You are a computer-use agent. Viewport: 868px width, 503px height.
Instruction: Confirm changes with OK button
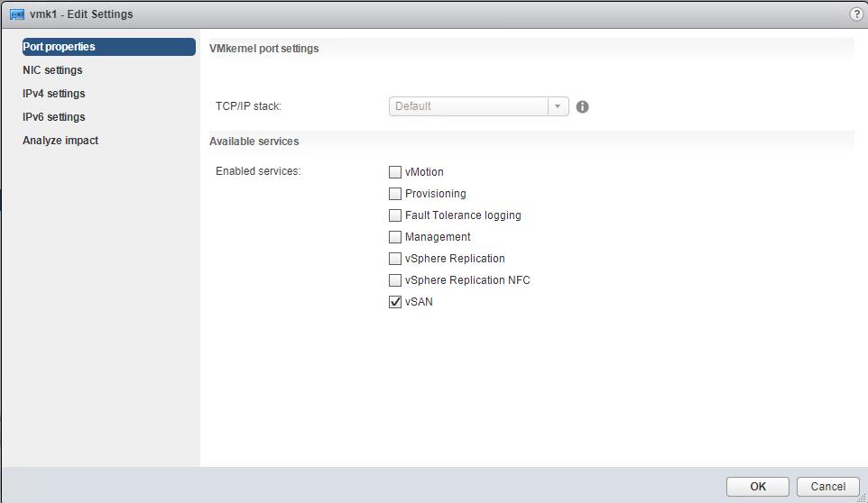(x=758, y=487)
